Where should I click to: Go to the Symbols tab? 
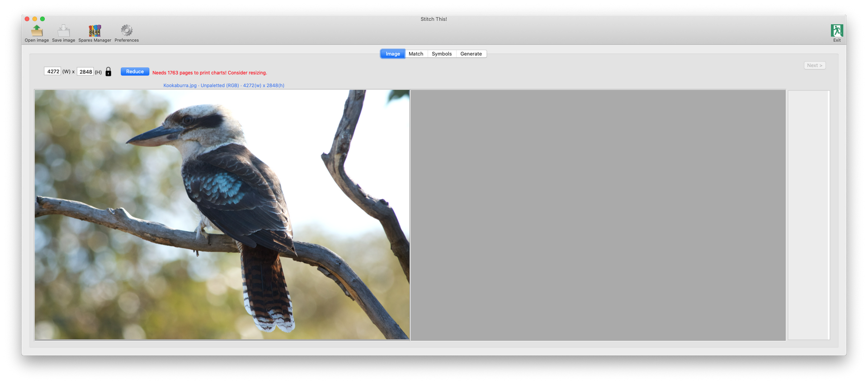point(441,54)
